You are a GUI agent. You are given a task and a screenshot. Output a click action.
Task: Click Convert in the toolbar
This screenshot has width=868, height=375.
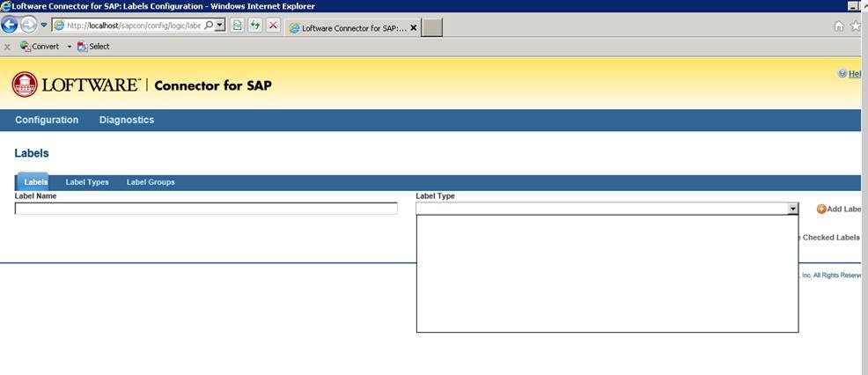40,47
